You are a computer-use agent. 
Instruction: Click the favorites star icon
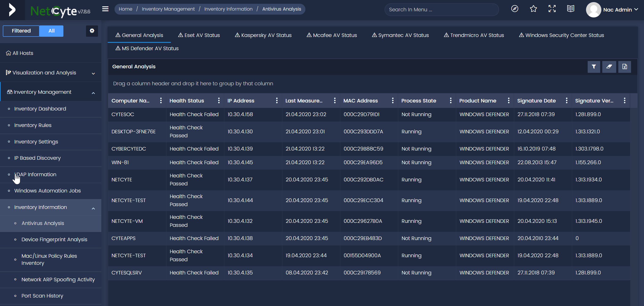533,9
